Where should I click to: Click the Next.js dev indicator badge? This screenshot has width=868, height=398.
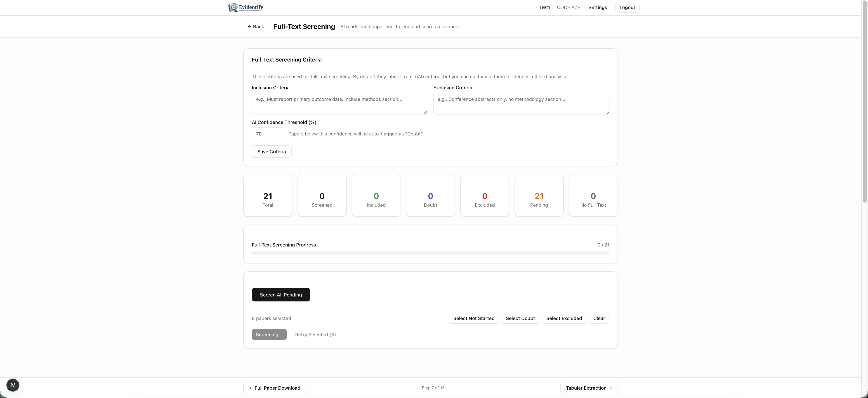tap(13, 385)
